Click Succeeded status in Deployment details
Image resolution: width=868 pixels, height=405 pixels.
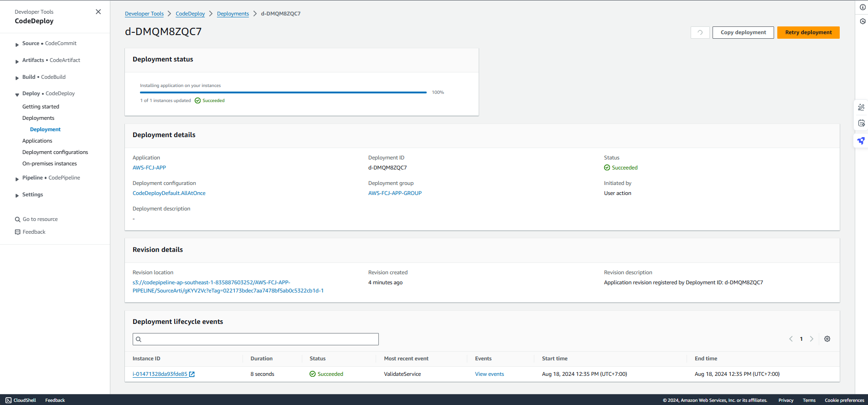click(621, 168)
